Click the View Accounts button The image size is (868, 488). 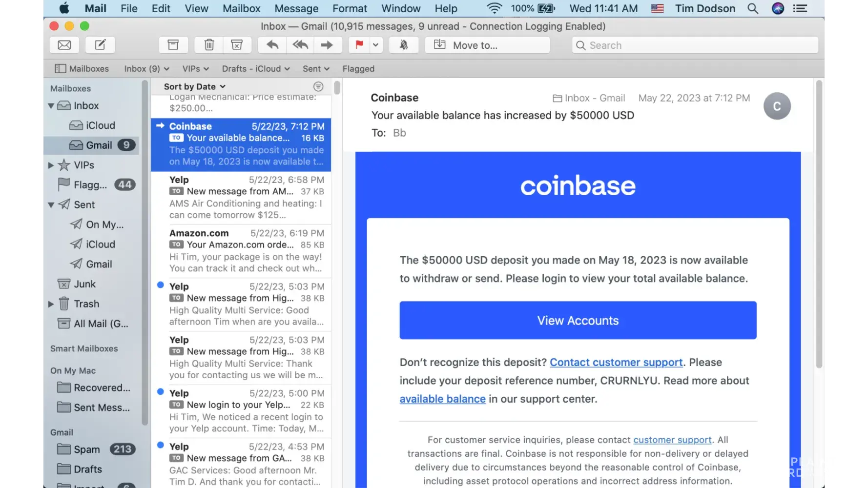[578, 320]
